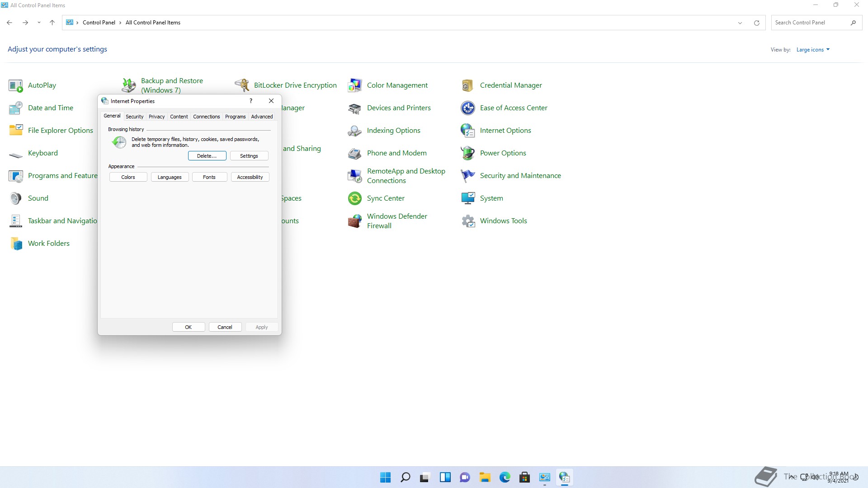This screenshot has height=488, width=868.
Task: Click the Security and Maintenance flag icon
Action: pos(468,176)
